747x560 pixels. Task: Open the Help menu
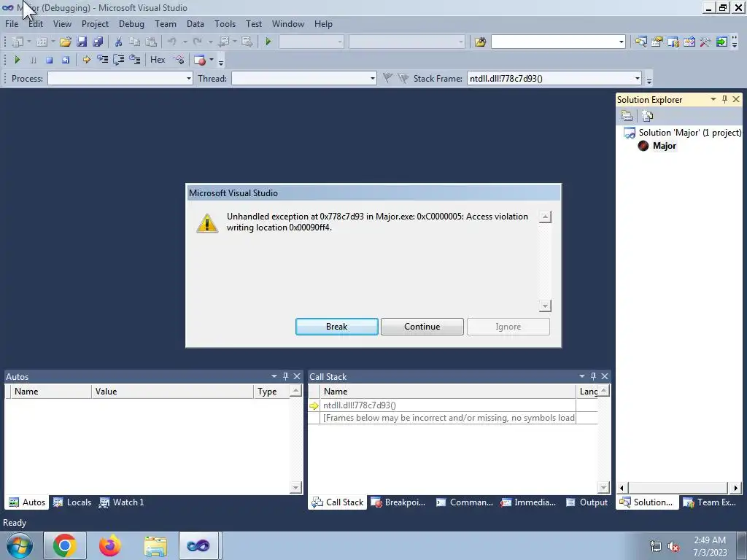(x=323, y=24)
